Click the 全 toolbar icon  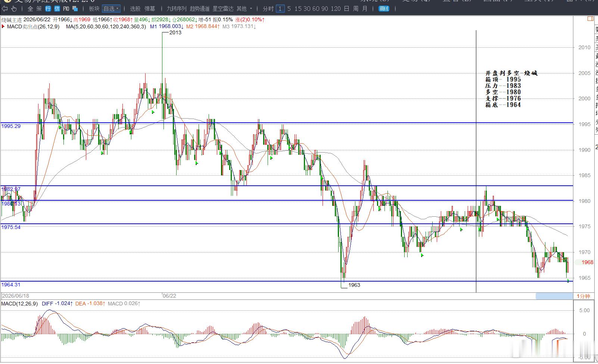(x=30, y=9)
